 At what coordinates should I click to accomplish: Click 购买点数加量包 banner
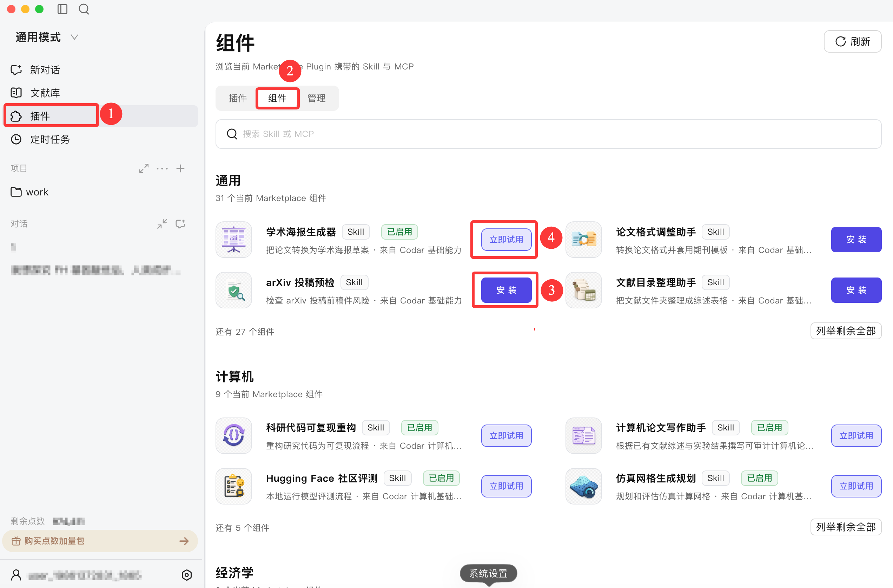click(x=100, y=540)
